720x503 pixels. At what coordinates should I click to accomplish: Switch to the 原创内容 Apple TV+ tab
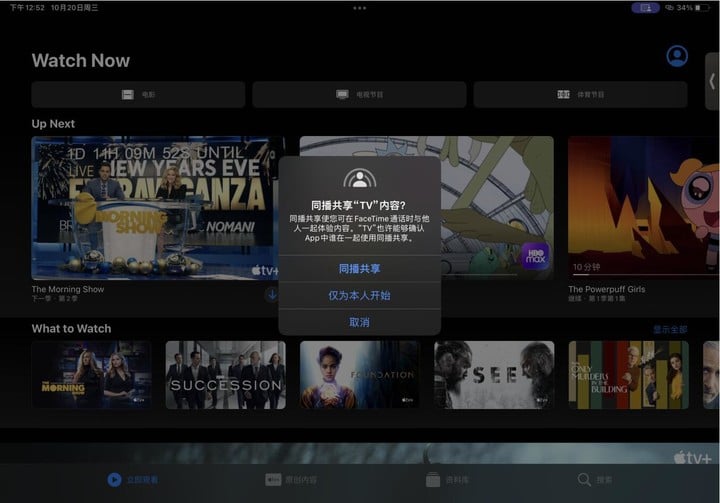[291, 480]
